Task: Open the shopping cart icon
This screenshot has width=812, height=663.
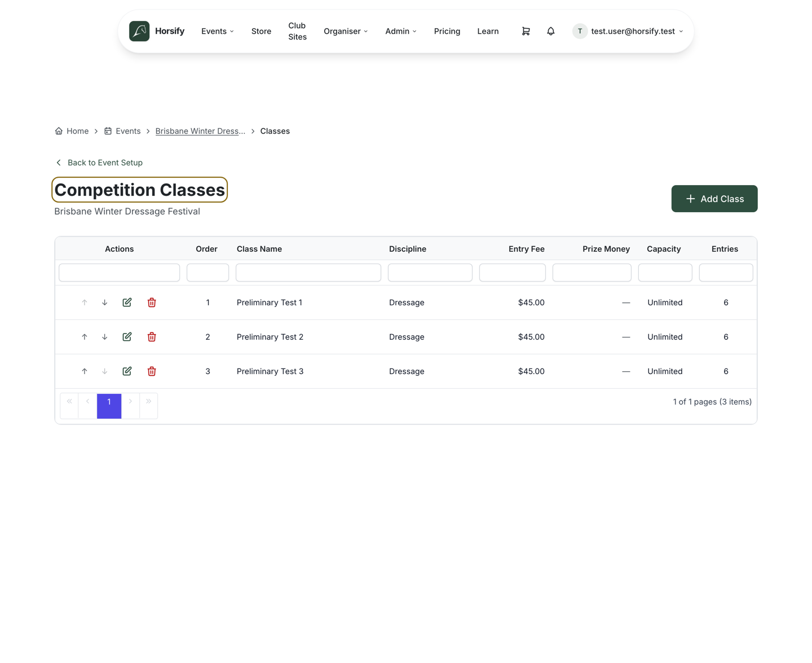Action: (x=526, y=31)
